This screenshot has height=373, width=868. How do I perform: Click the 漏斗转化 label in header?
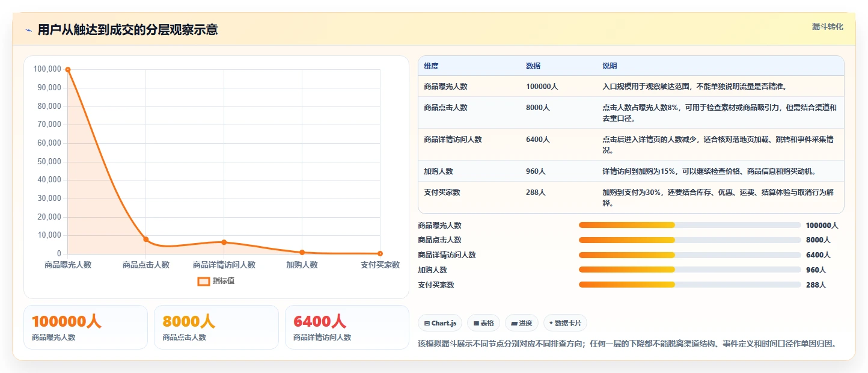[828, 27]
